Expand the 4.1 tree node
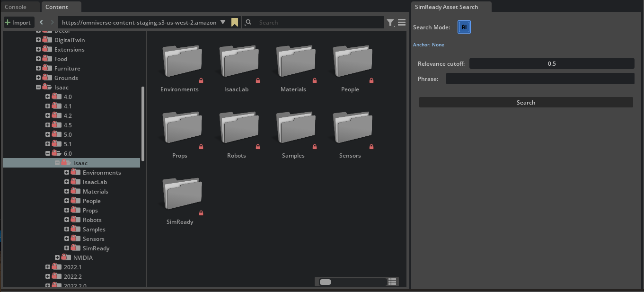644x292 pixels. (x=48, y=106)
